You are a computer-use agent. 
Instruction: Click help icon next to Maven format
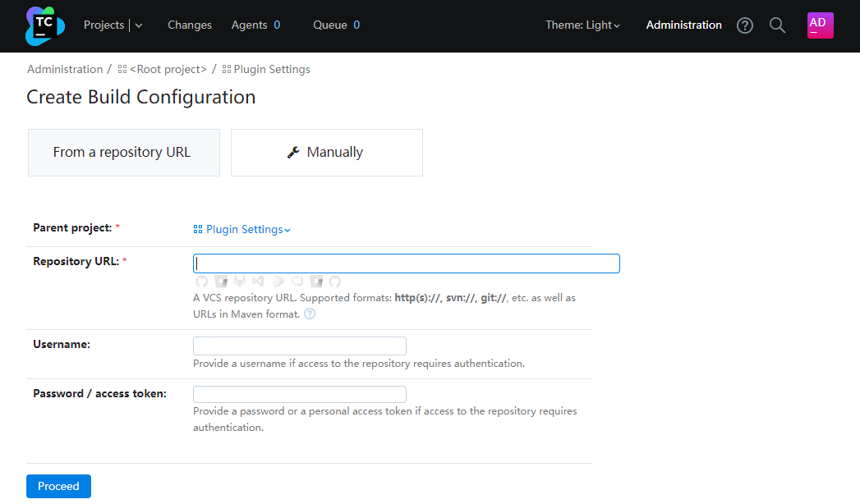pos(310,314)
